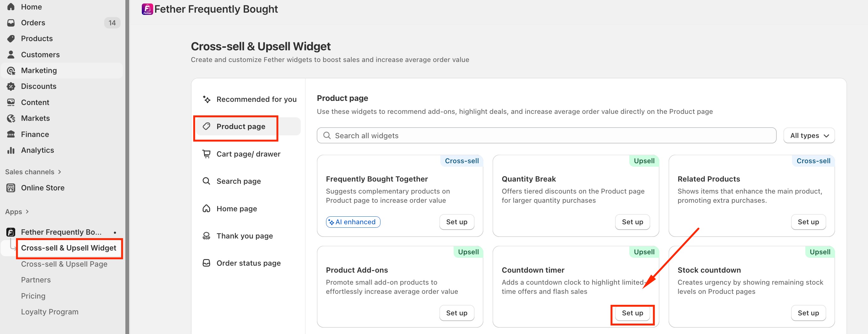Switch to the Thank you page tab
Viewport: 868px width, 334px height.
(x=249, y=236)
